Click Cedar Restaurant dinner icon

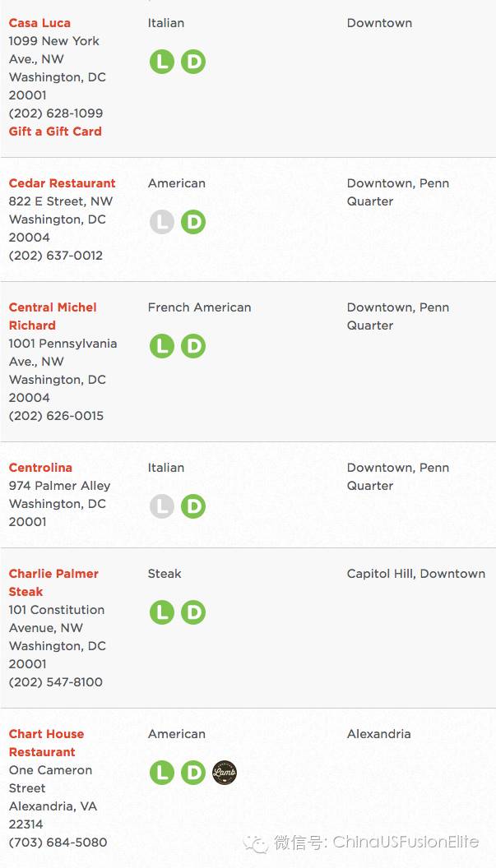[x=193, y=222]
